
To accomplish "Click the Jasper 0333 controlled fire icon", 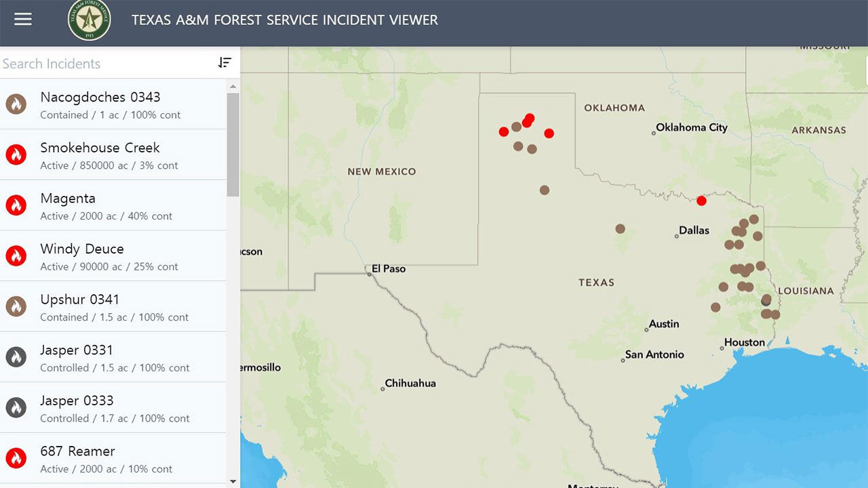I will 16,408.
